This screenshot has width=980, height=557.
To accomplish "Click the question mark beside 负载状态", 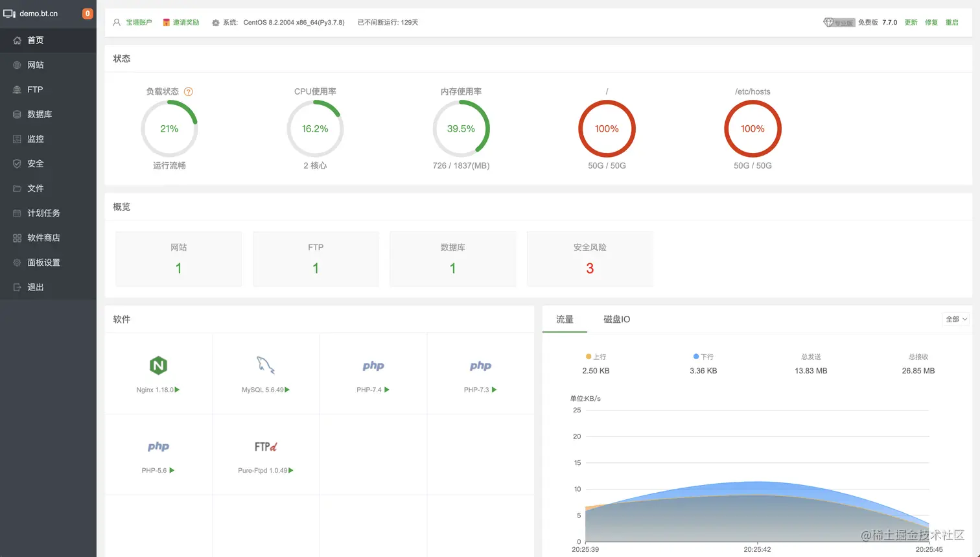I will coord(189,91).
